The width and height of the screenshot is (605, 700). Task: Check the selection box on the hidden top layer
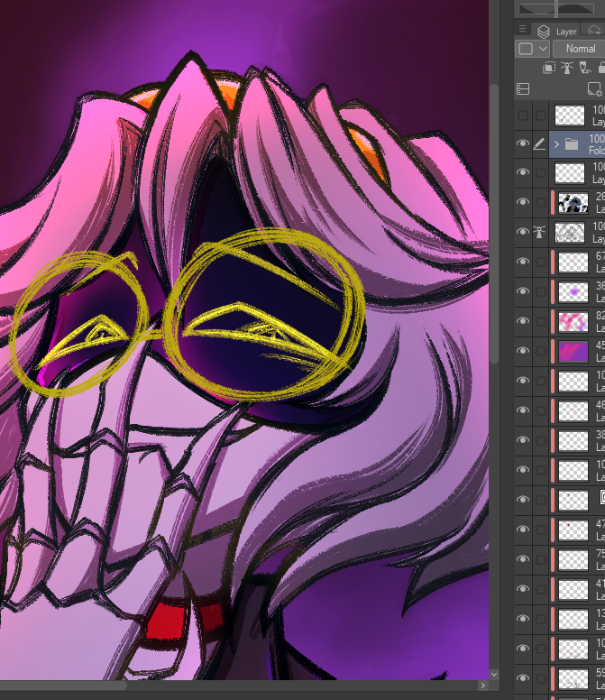(x=541, y=115)
